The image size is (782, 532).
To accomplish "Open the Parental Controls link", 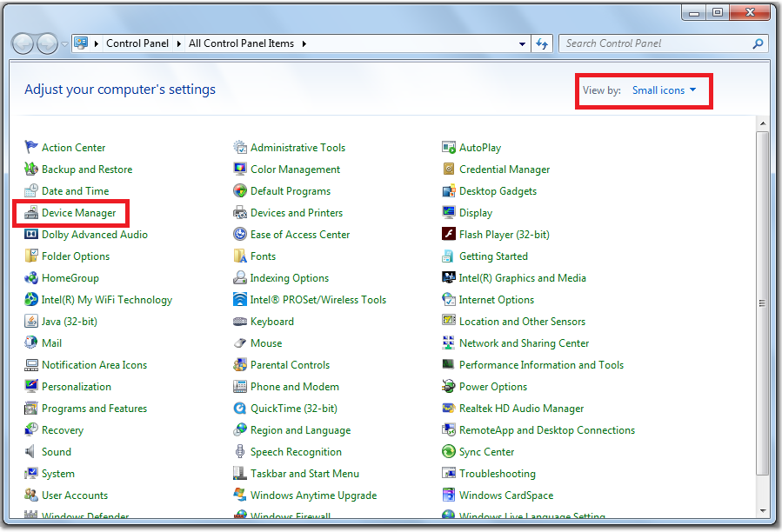I will [290, 365].
